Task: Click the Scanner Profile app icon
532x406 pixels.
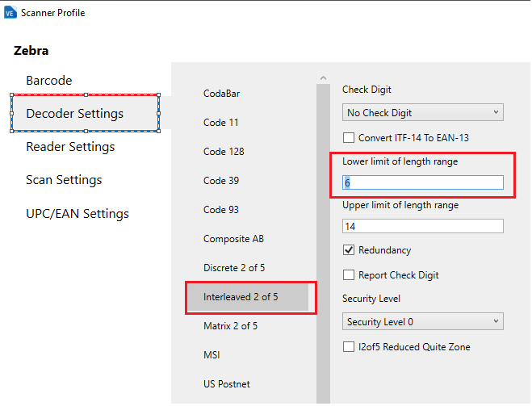Action: click(10, 13)
